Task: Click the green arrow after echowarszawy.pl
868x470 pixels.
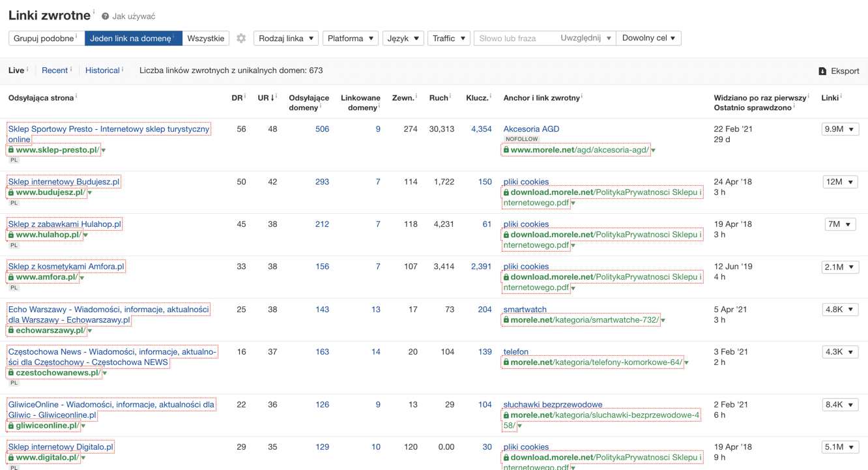Action: coord(90,331)
